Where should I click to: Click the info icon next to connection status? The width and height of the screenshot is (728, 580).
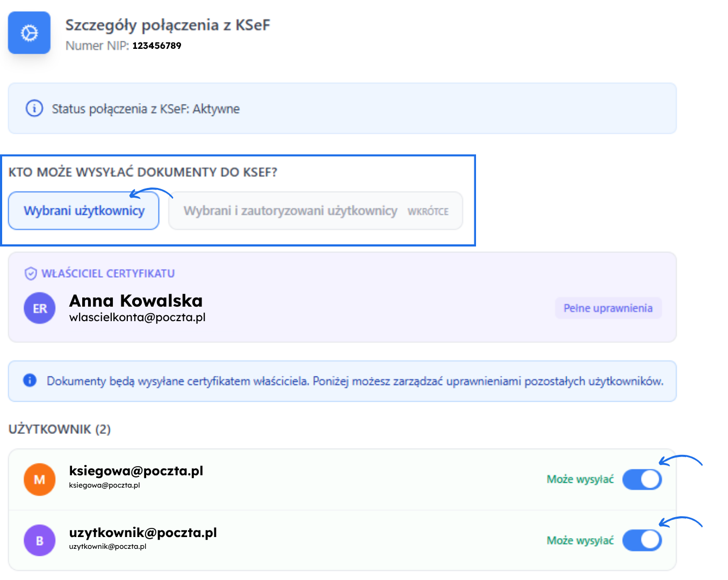pyautogui.click(x=34, y=108)
